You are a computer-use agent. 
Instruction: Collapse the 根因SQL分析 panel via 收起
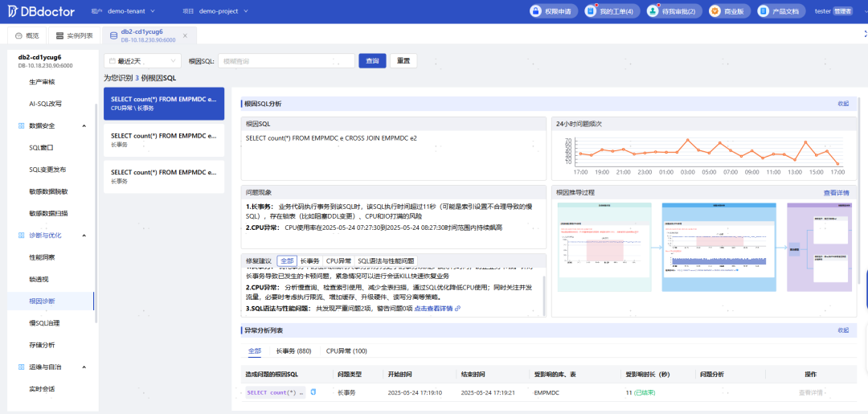tap(843, 104)
